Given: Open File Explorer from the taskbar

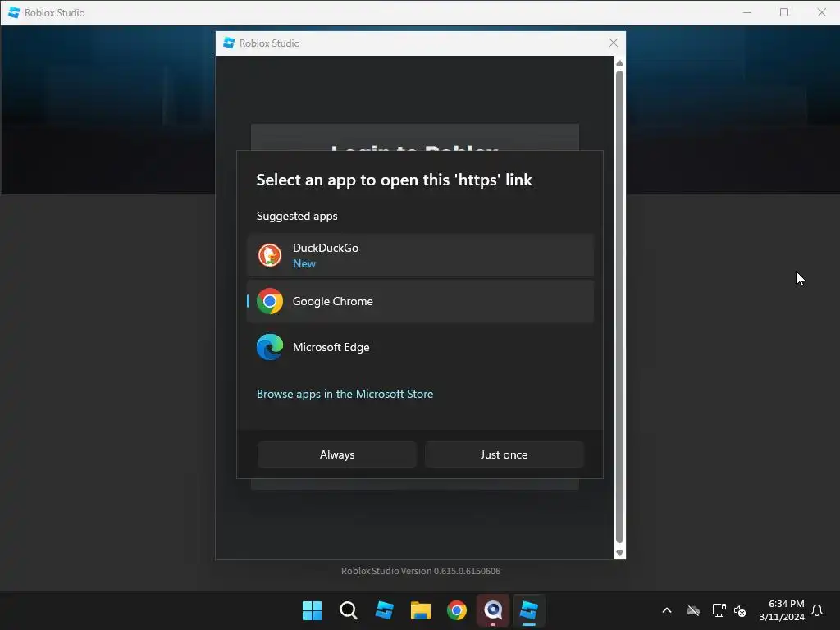Looking at the screenshot, I should [421, 610].
